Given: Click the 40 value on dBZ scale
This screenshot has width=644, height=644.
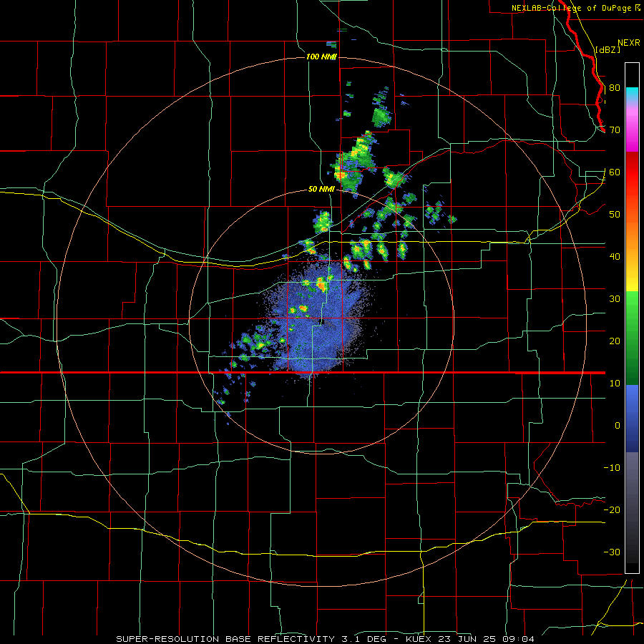Looking at the screenshot, I should (x=615, y=257).
